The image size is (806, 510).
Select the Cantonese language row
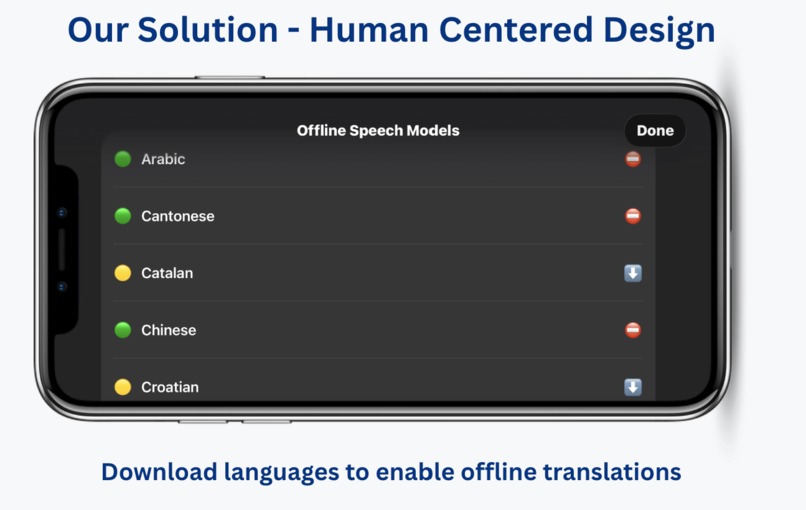point(378,216)
